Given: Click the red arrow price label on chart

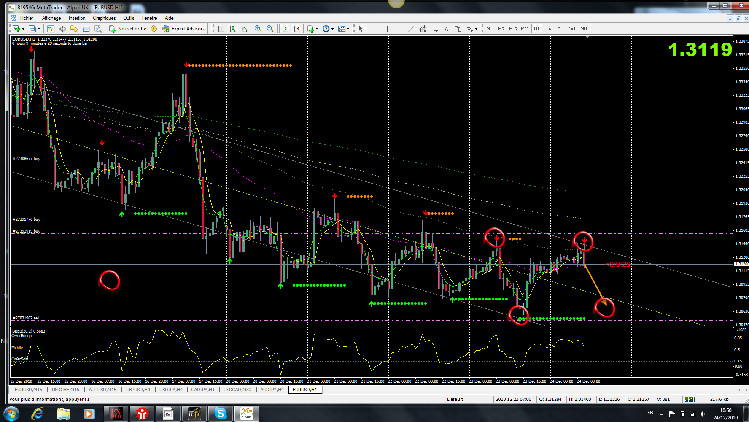Looking at the screenshot, I should click(x=620, y=265).
